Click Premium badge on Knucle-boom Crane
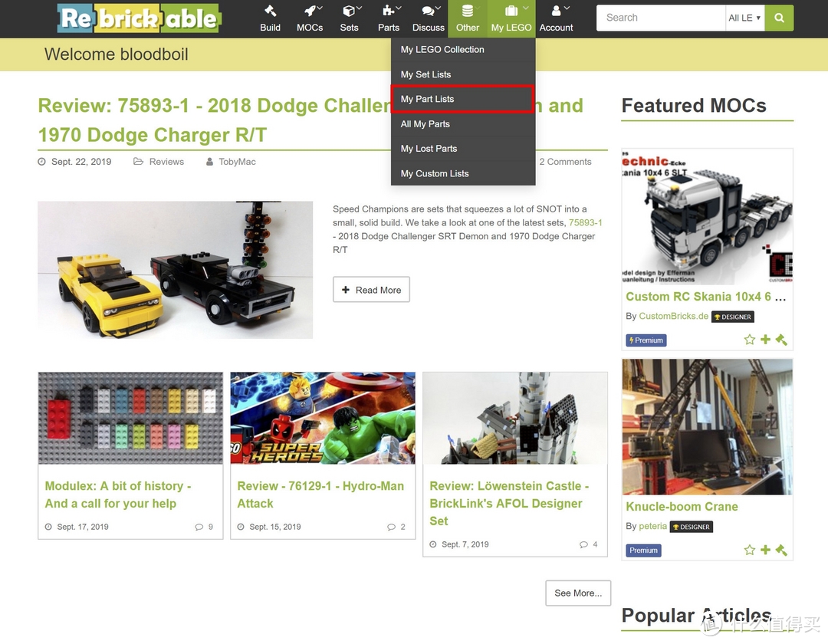Viewport: 828px width, 644px height. pos(644,550)
